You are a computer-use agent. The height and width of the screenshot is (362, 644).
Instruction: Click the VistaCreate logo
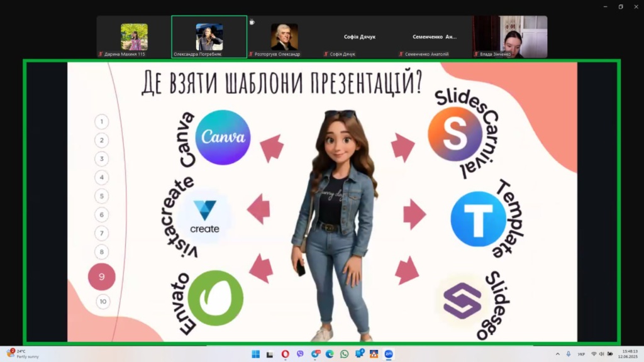pyautogui.click(x=204, y=217)
